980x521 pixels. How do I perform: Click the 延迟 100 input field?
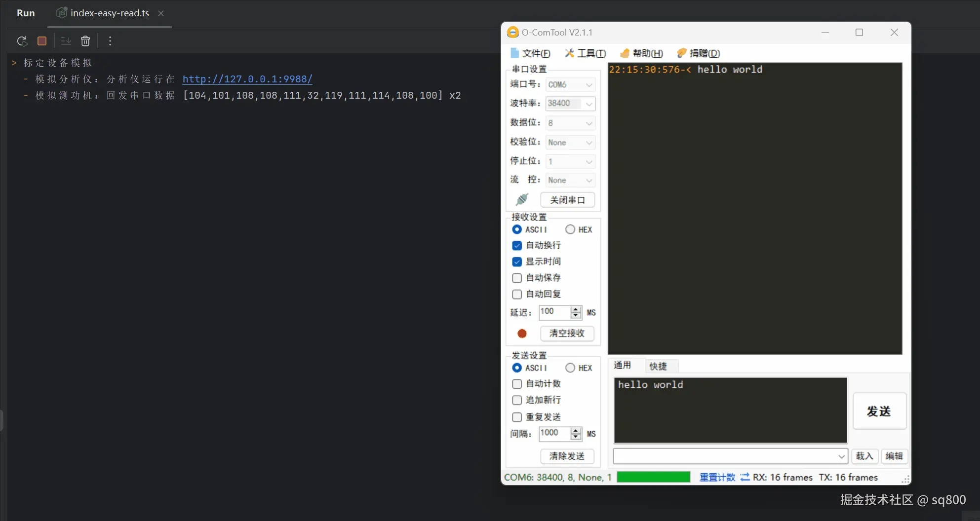click(554, 312)
